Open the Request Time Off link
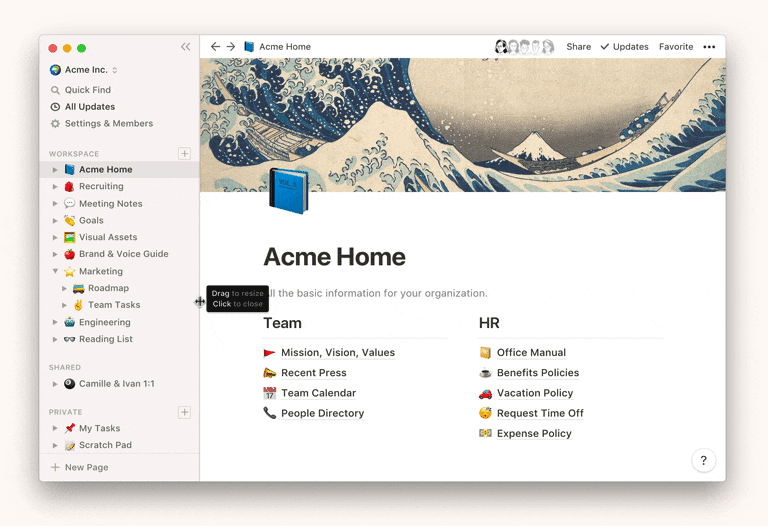The width and height of the screenshot is (768, 526). [x=540, y=413]
